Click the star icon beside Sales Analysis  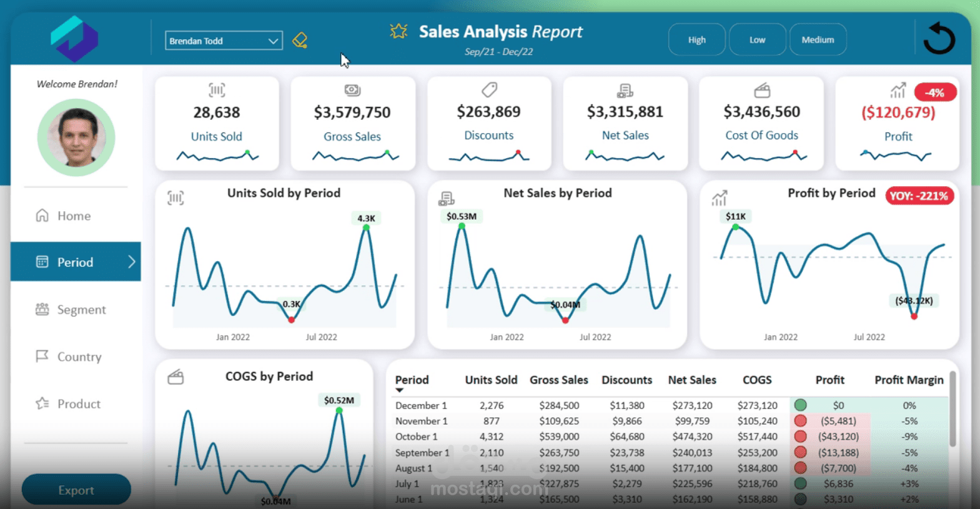click(x=398, y=31)
